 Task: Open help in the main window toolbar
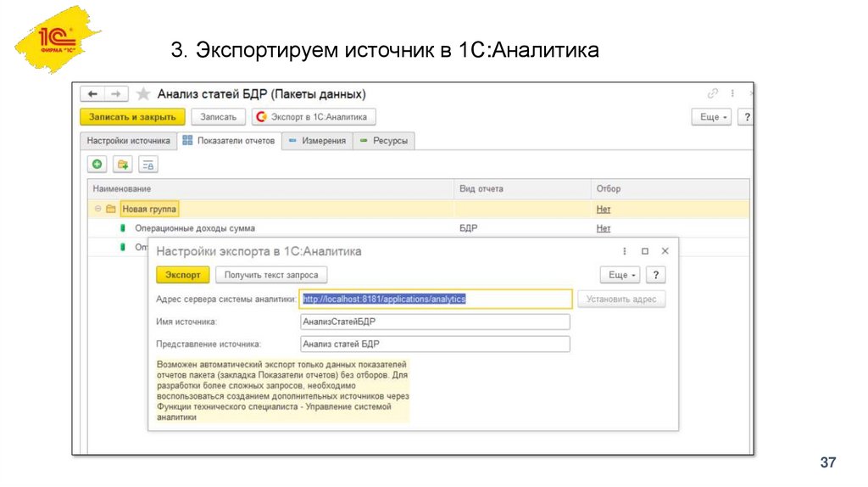pyautogui.click(x=746, y=117)
